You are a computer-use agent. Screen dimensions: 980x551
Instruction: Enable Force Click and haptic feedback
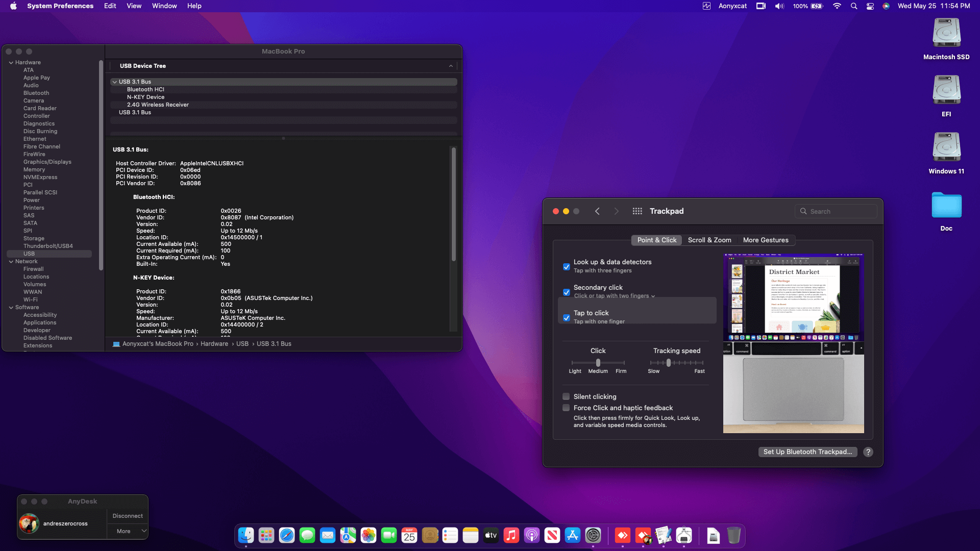point(566,408)
